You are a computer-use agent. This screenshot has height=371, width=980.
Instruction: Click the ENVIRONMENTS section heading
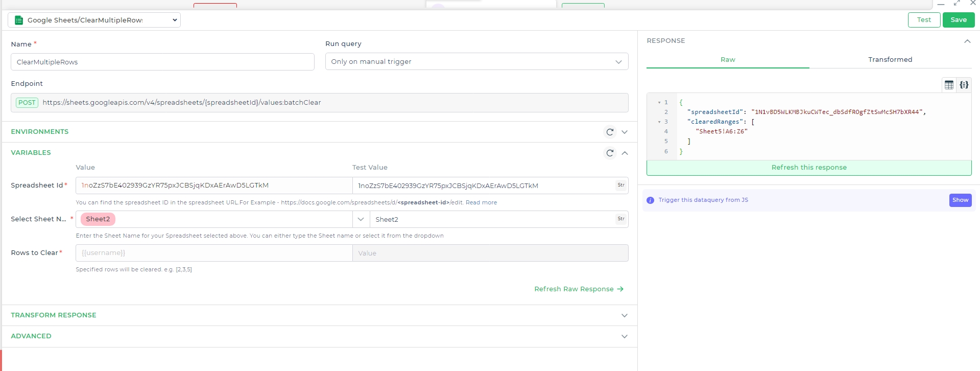tap(40, 132)
